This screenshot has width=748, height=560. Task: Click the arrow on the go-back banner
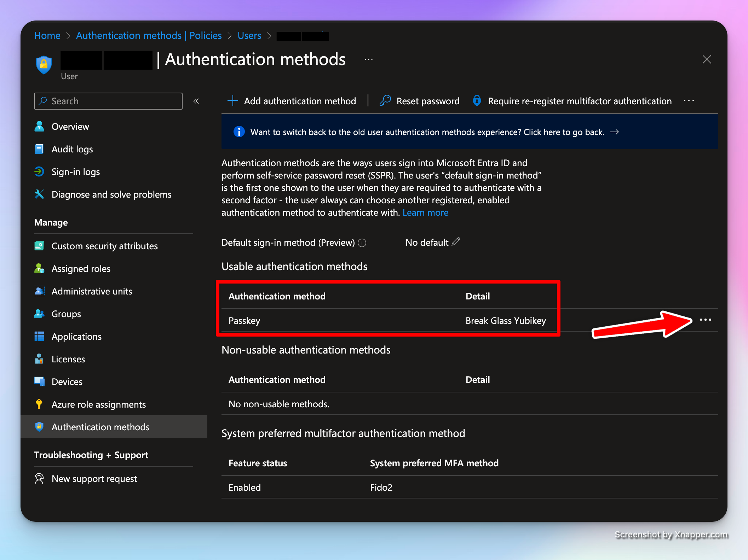point(615,132)
